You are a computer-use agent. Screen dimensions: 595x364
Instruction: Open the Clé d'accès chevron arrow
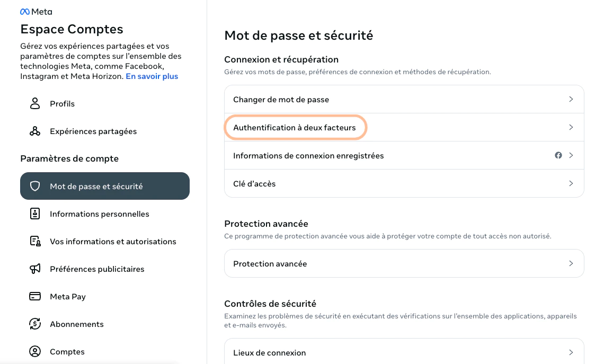coord(571,183)
